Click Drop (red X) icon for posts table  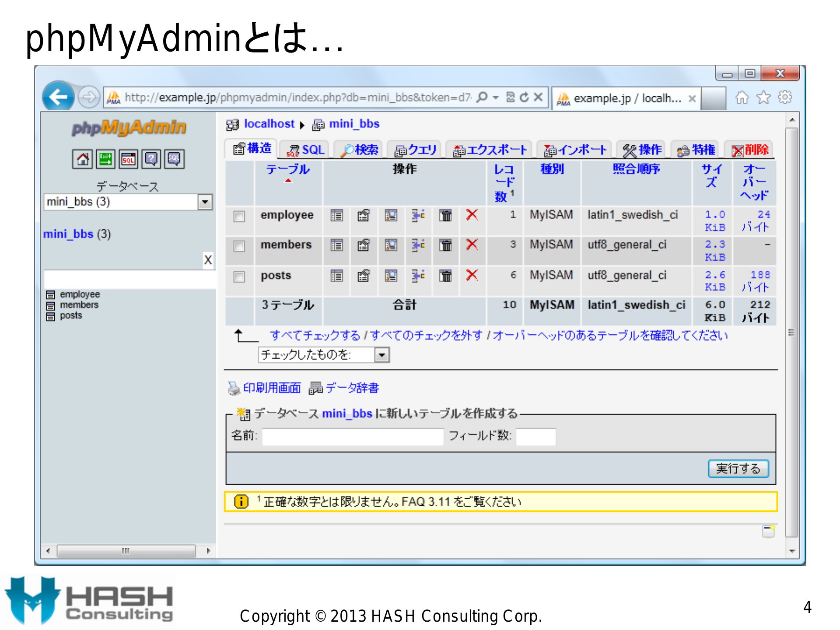point(472,275)
